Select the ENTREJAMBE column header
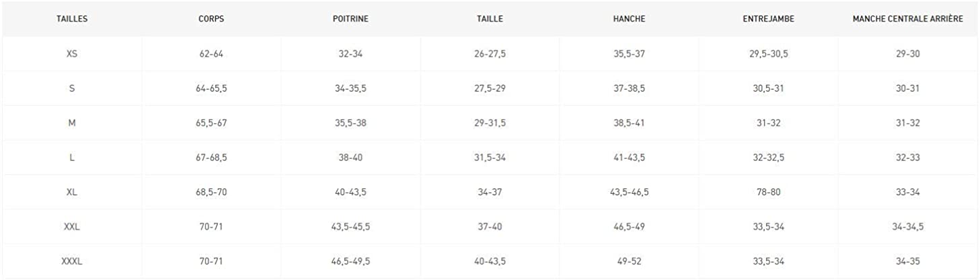 click(x=768, y=19)
